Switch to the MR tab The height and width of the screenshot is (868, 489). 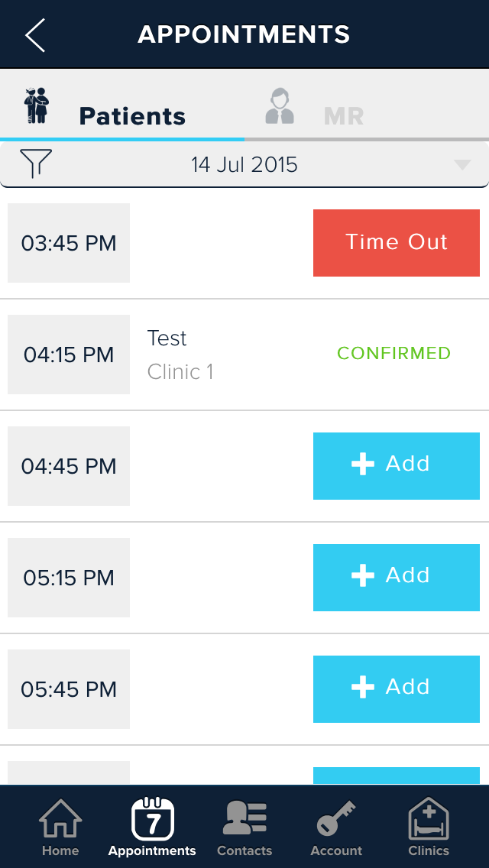pyautogui.click(x=344, y=116)
